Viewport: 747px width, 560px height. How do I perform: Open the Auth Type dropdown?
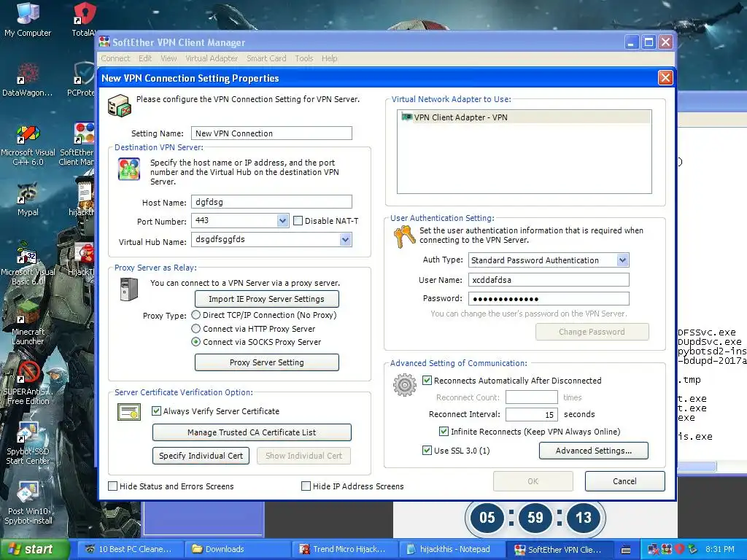(x=623, y=260)
